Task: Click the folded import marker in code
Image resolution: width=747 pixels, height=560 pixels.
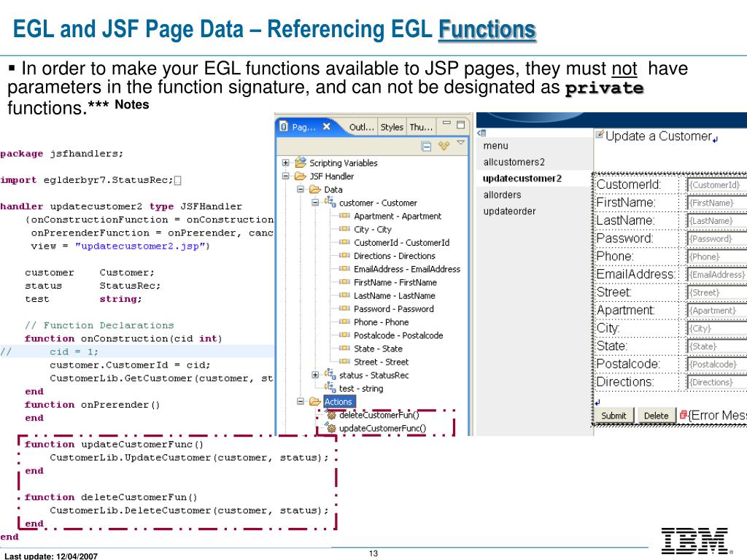Action: pos(178,181)
